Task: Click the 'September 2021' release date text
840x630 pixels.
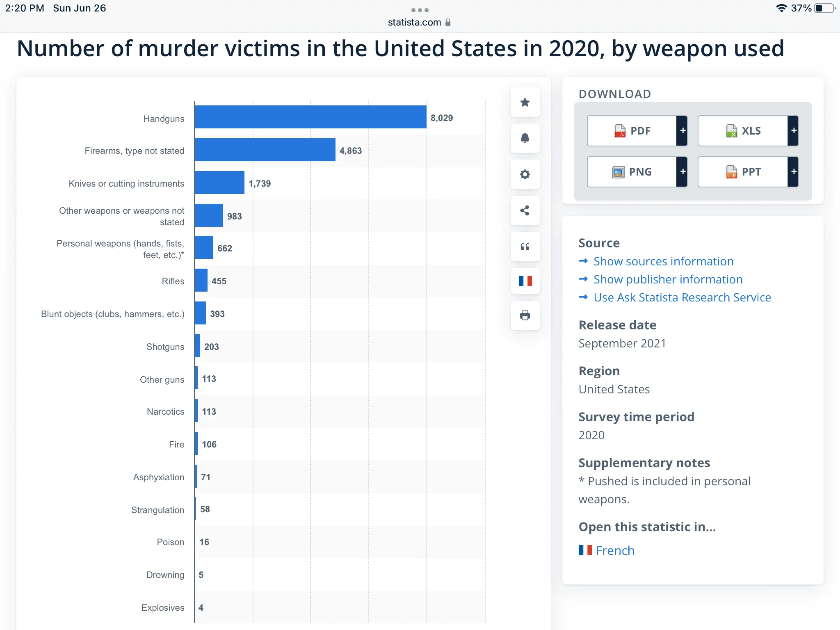Action: pyautogui.click(x=622, y=343)
